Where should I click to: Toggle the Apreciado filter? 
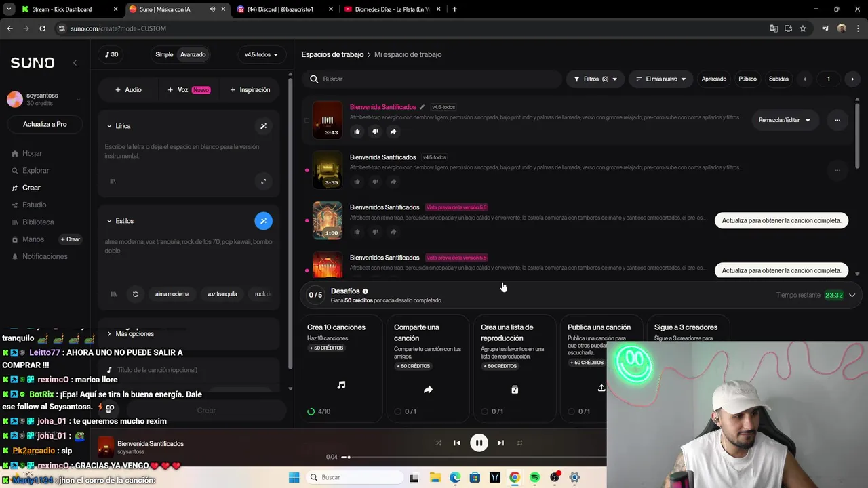[x=713, y=79]
